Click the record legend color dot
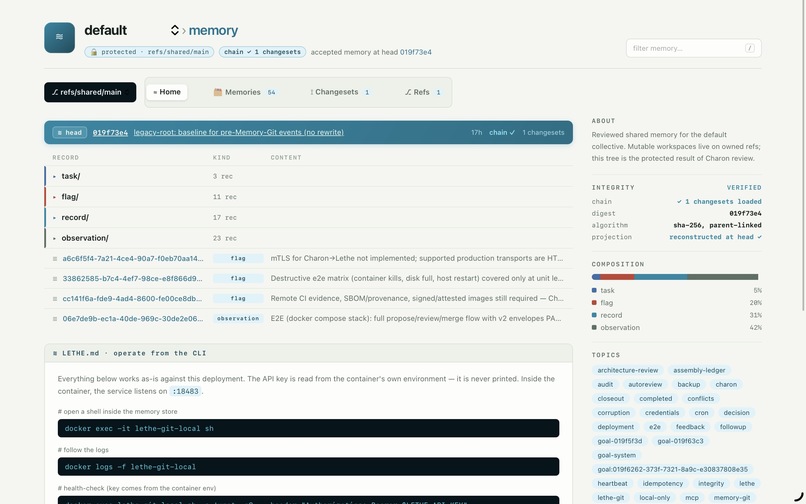 pos(594,315)
